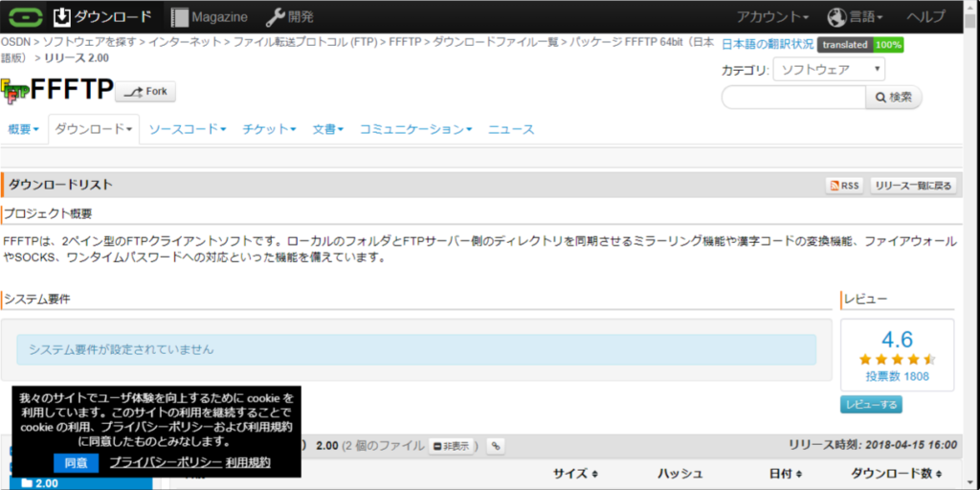Open 投票数 1808 votes link

897,376
